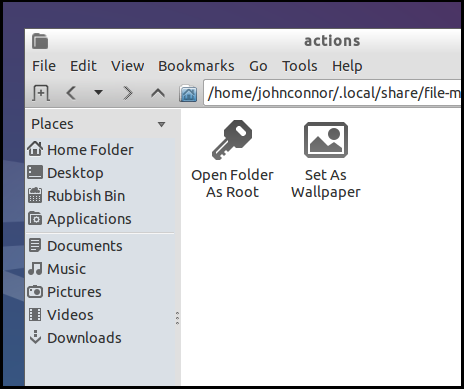Open Rubbish Bin from sidebar
This screenshot has height=389, width=464.
[100, 196]
